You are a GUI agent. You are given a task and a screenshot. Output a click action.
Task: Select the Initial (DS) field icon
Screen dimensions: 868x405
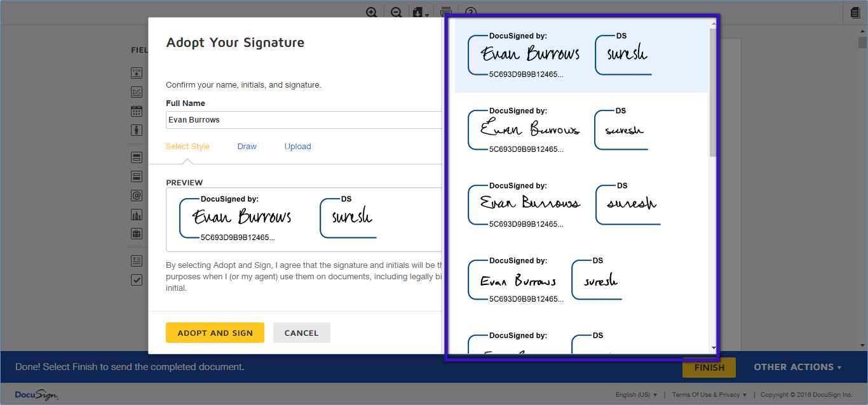(137, 92)
